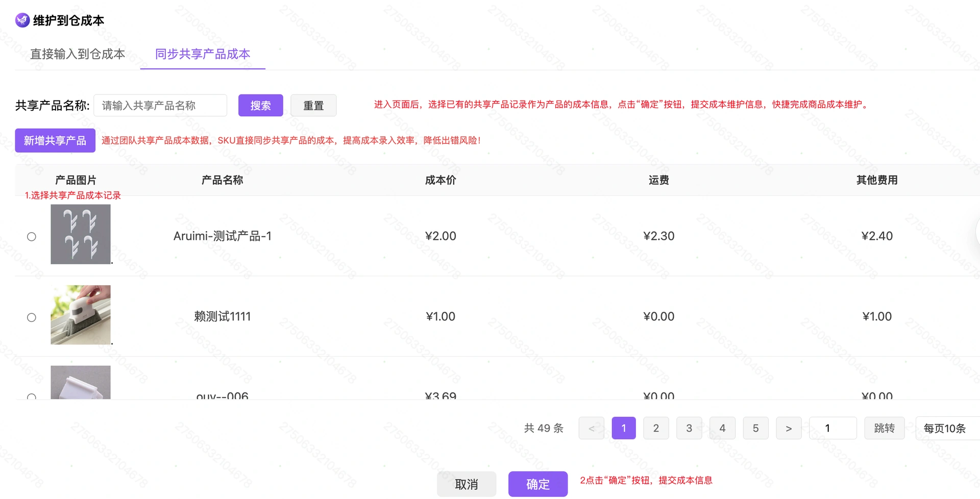
Task: Switch to 直接输入到仓成本 tab
Action: [x=78, y=54]
